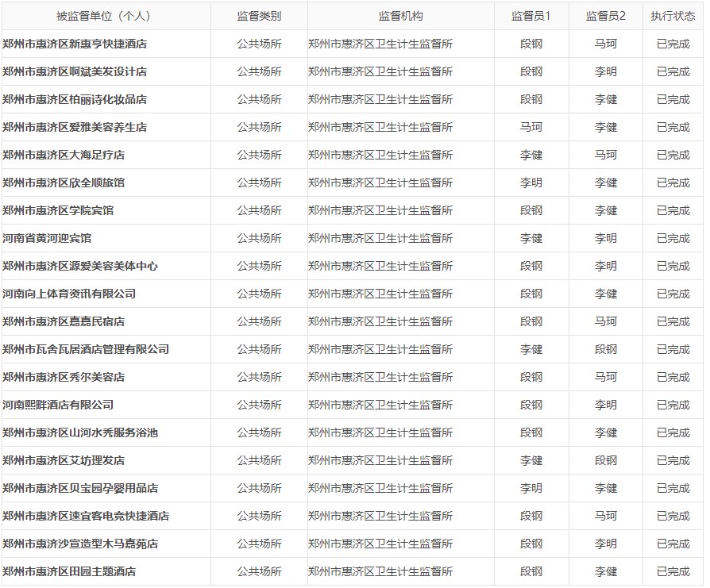
Task: Click 马珂 under 监督员2 in 速宜客电竞快捷酒店 row
Action: click(x=605, y=516)
